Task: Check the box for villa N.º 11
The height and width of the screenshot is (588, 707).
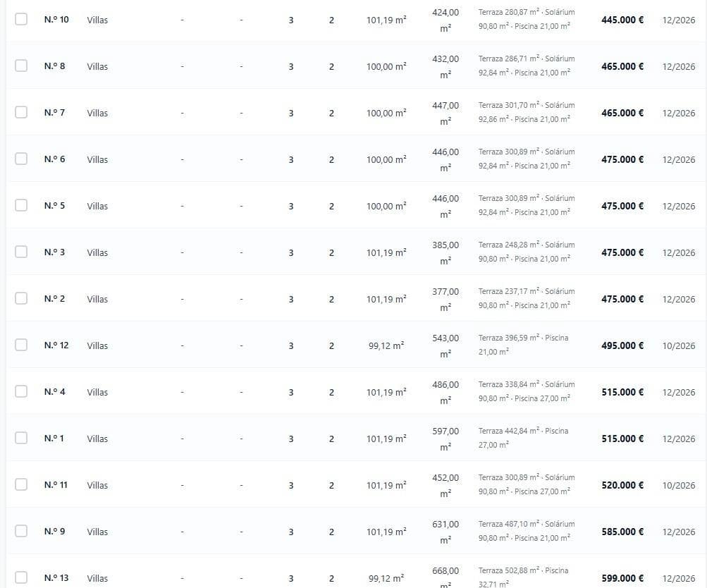Action: coord(21,484)
